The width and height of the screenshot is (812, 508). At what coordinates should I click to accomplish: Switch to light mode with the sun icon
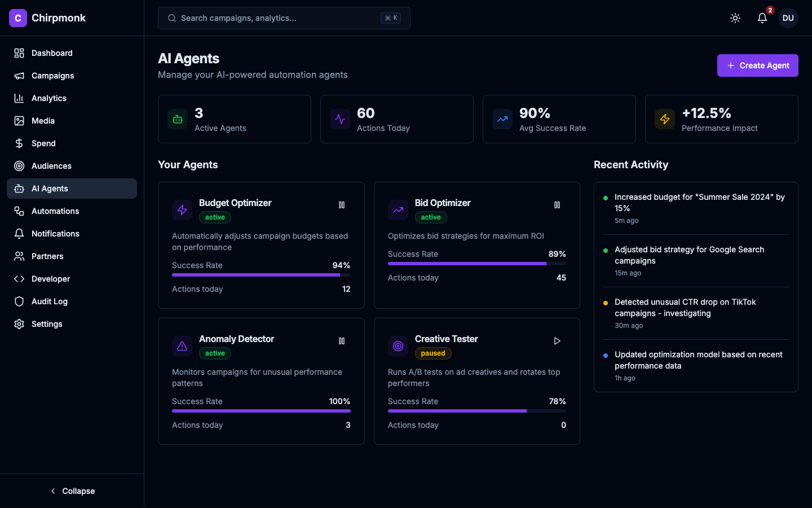point(735,17)
